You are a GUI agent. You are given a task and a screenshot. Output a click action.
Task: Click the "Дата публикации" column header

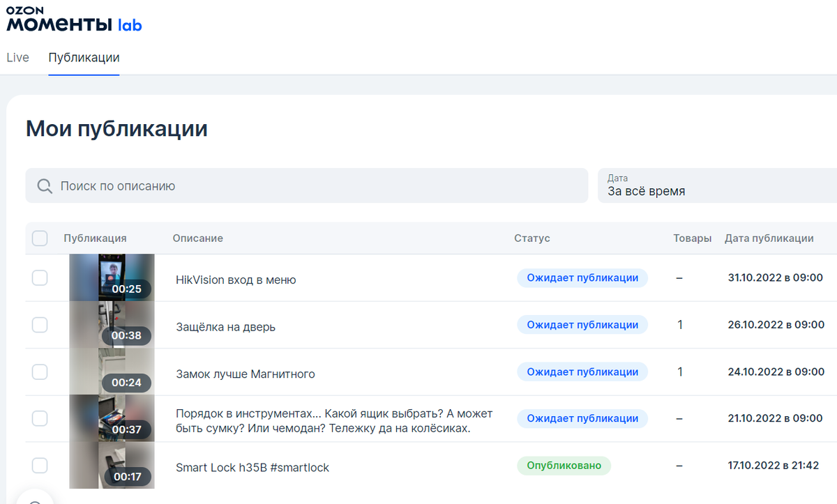coord(768,238)
